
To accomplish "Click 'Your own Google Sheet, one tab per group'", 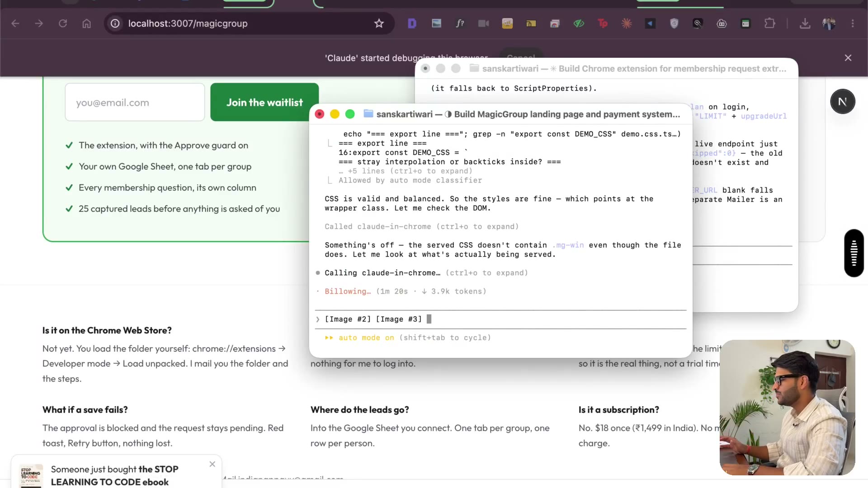I will point(165,167).
